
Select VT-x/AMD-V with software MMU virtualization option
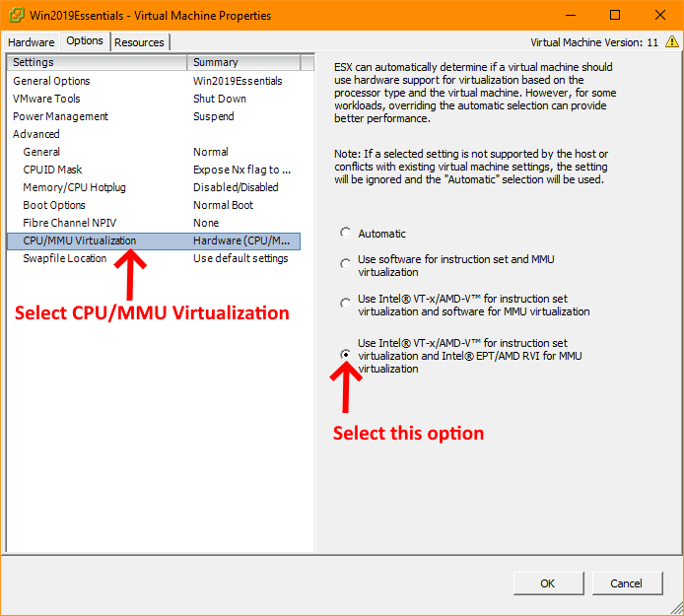(346, 304)
